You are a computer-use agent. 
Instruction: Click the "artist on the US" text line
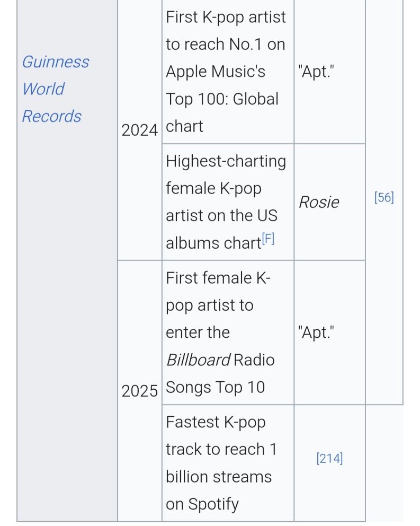(221, 216)
